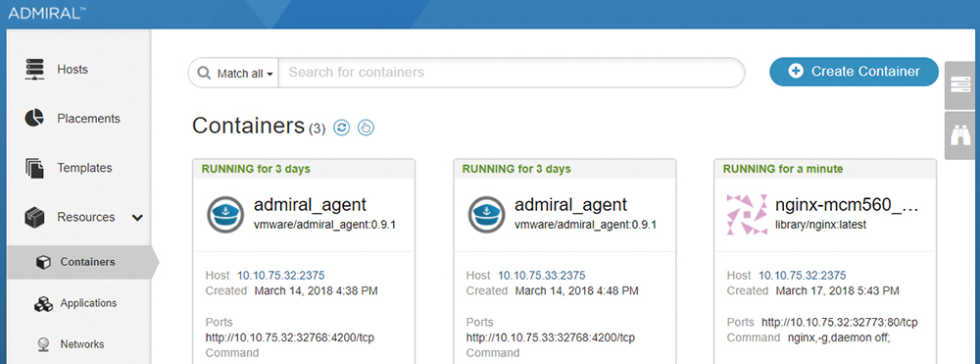Click the plus icon in Create Container

796,72
